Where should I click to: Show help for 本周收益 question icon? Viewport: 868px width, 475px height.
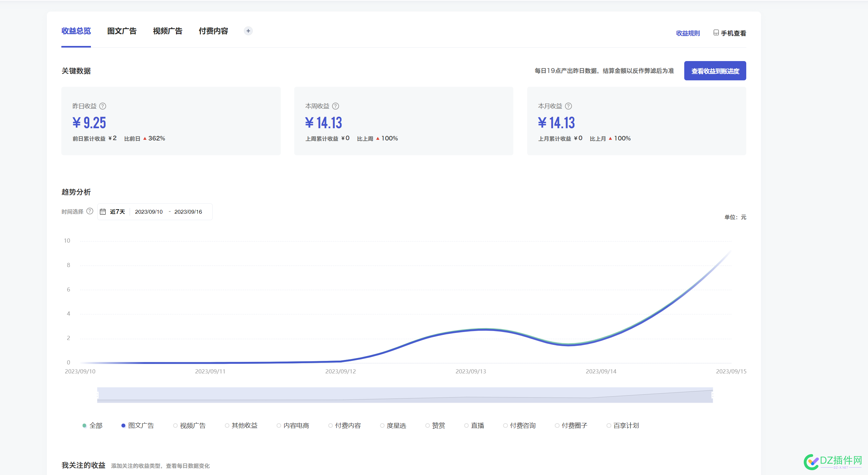pyautogui.click(x=336, y=106)
